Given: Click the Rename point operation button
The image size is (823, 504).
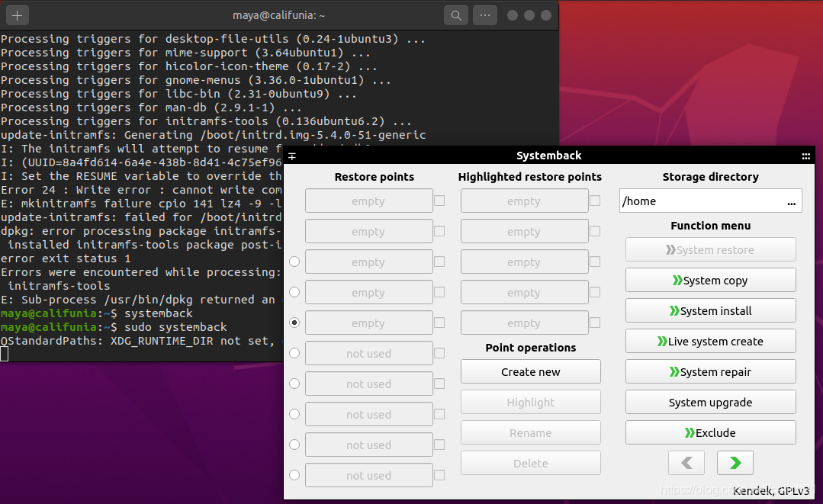Looking at the screenshot, I should click(531, 432).
